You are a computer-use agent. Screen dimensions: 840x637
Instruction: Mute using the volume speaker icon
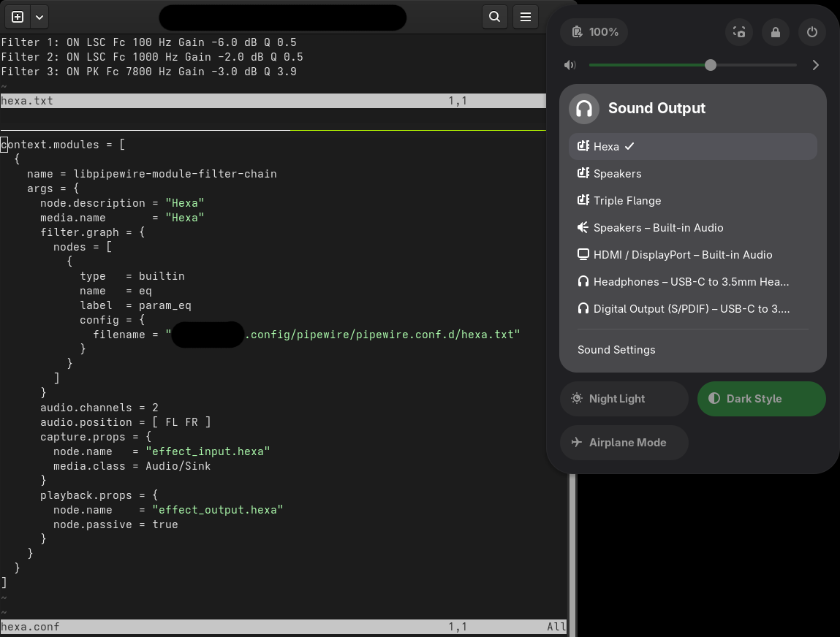(x=570, y=65)
